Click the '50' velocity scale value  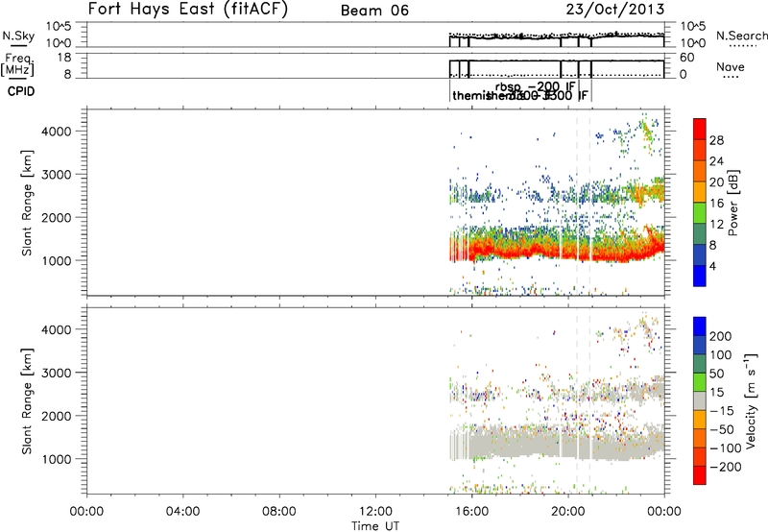(716, 374)
